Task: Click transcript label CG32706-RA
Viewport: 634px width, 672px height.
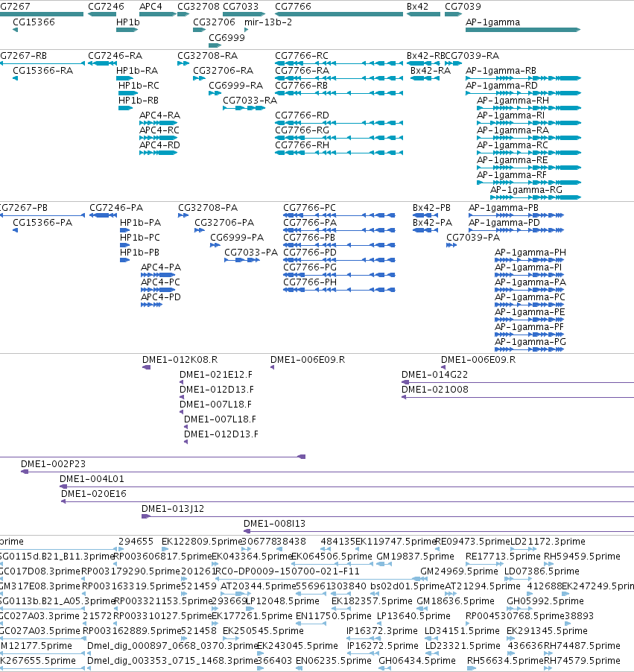Action: 223,70
